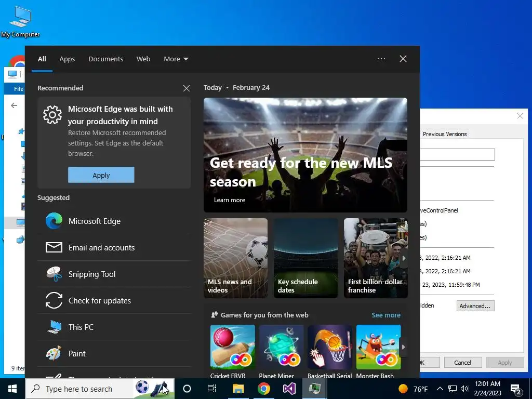Open Visual Studio from taskbar

click(289, 389)
